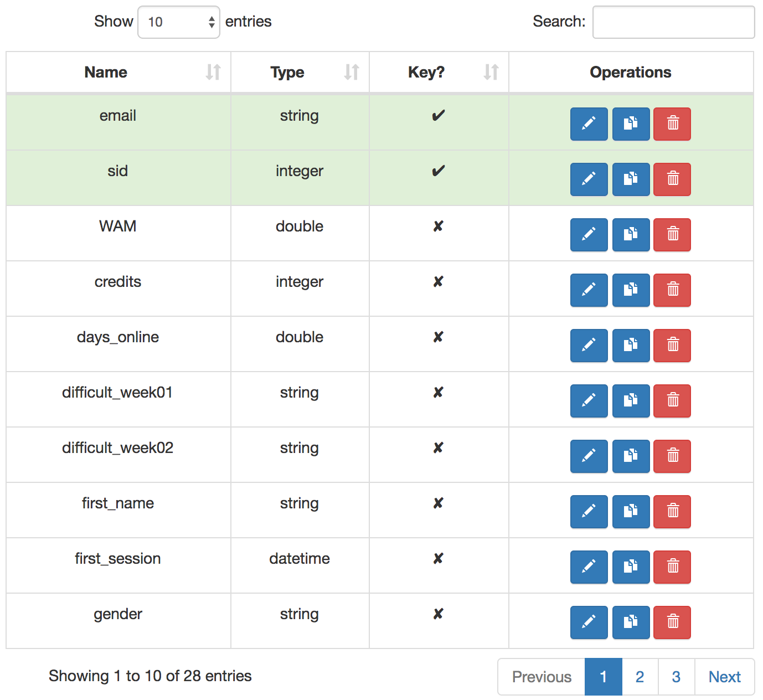Jump to pagination page 3
Viewport: 763px width, 700px height.
click(x=676, y=677)
